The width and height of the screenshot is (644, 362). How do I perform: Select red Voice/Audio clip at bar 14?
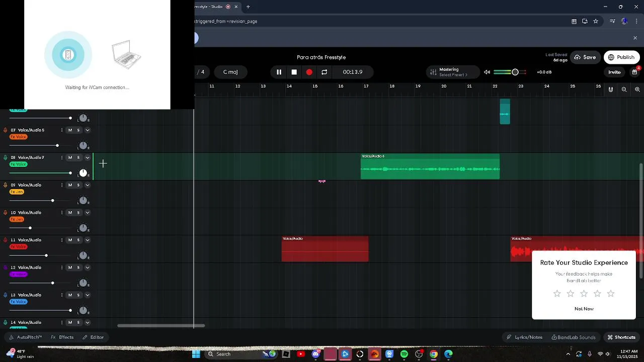325,249
